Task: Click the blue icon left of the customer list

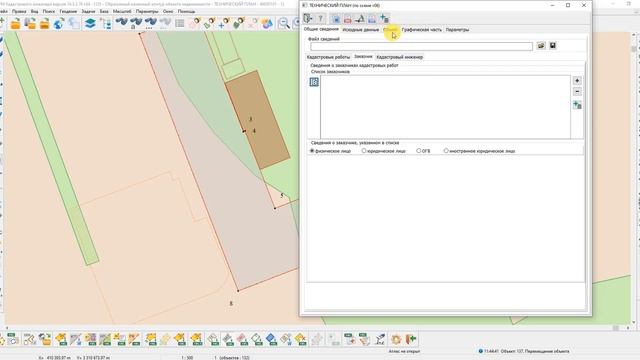Action: (314, 82)
